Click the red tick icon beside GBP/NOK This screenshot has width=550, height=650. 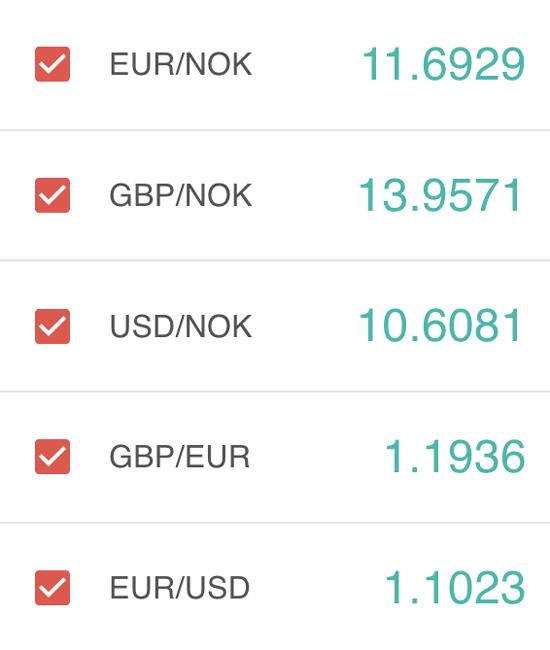click(52, 195)
